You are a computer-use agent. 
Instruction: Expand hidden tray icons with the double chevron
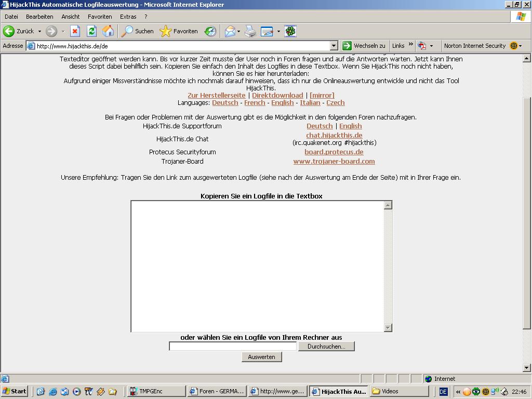pos(458,392)
